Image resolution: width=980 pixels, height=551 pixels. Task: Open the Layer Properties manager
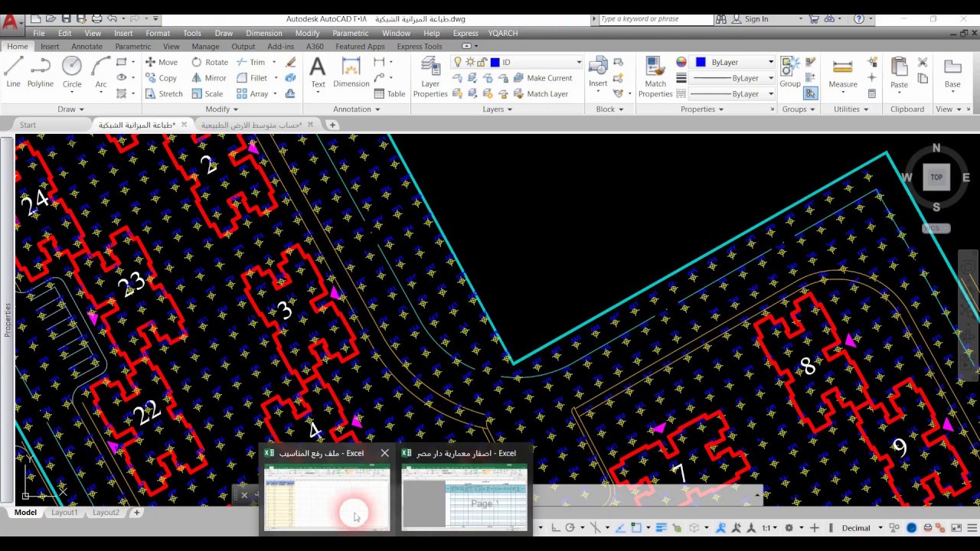[x=430, y=77]
